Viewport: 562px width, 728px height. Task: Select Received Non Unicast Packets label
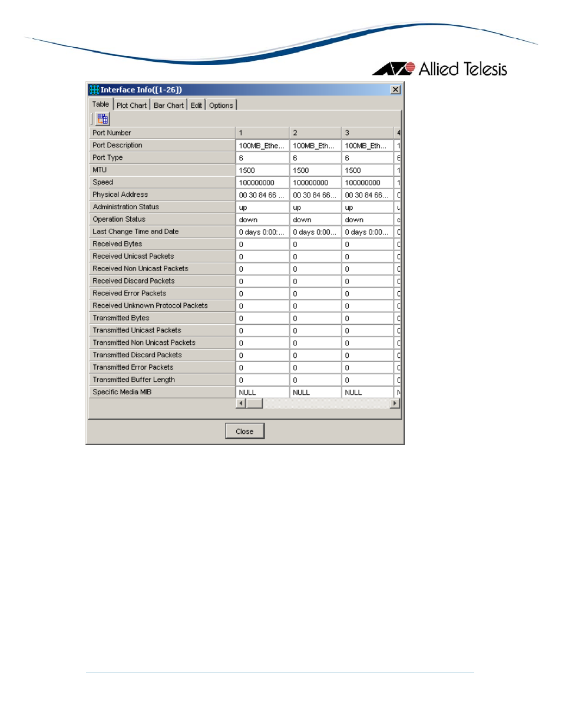pyautogui.click(x=162, y=269)
